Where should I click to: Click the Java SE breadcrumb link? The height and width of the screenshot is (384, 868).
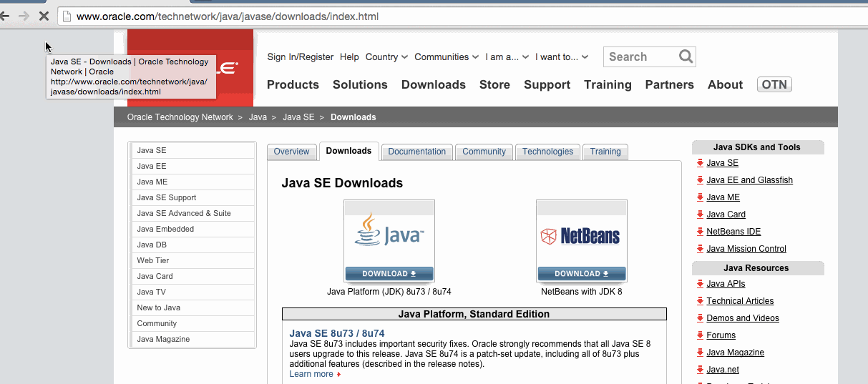[298, 117]
